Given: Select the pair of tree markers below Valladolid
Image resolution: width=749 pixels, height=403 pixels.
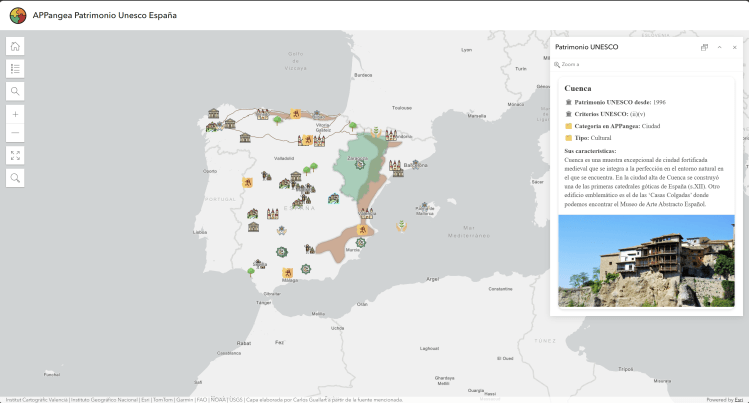Looking at the screenshot, I should coord(310,168).
